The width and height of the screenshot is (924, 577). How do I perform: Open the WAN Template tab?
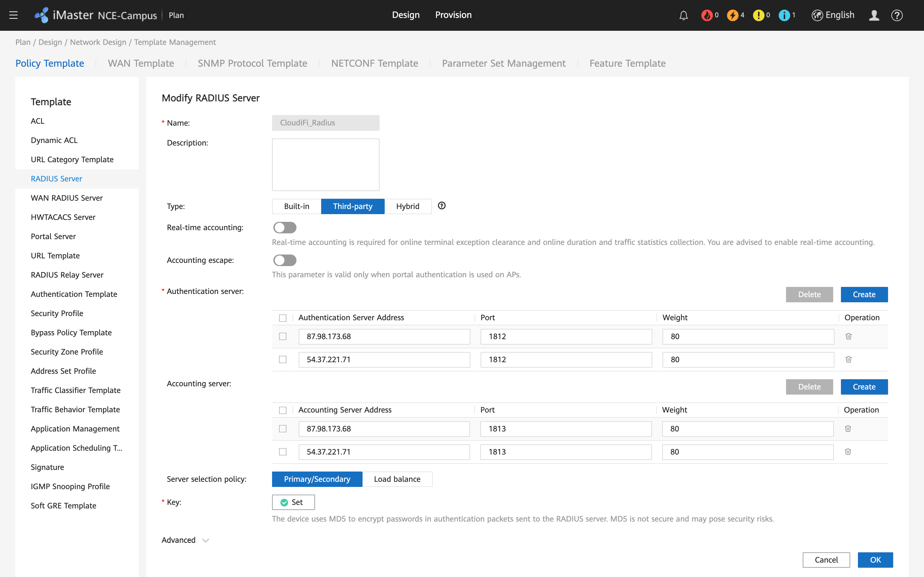tap(141, 63)
